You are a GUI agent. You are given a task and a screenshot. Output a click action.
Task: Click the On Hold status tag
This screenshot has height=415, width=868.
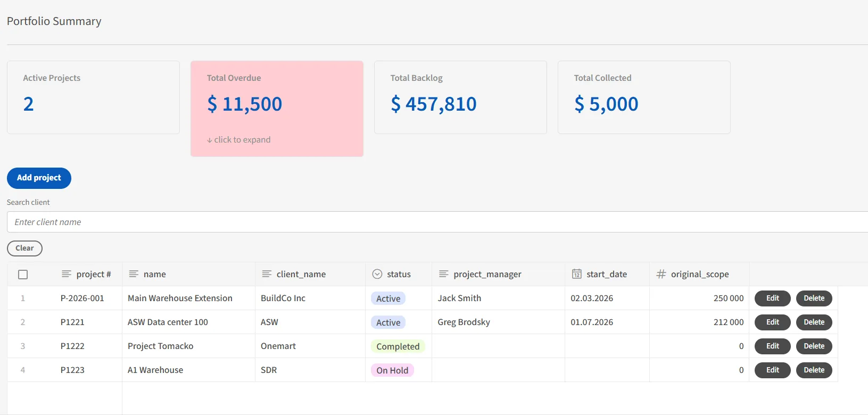click(x=392, y=370)
